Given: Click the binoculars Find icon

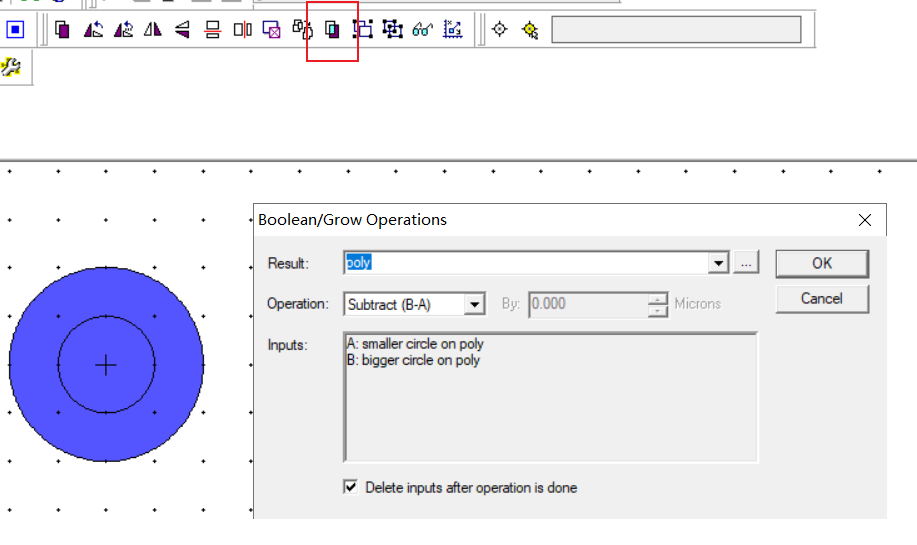Looking at the screenshot, I should click(x=422, y=29).
